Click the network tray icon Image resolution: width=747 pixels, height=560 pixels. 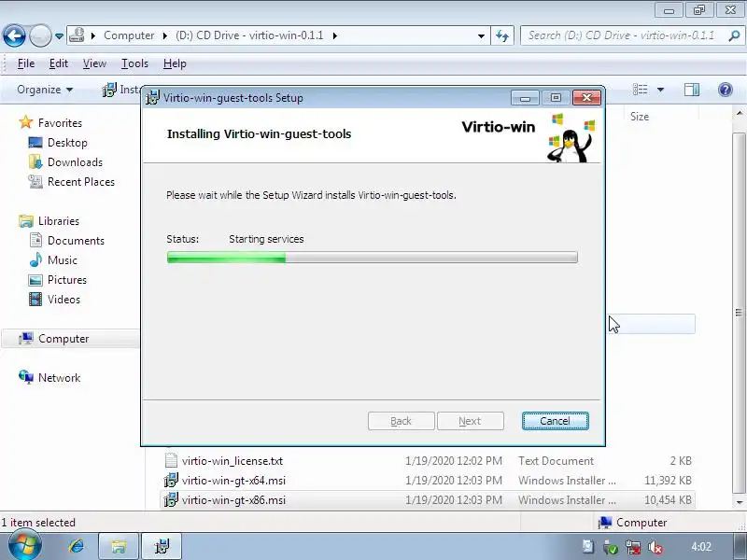coord(633,547)
